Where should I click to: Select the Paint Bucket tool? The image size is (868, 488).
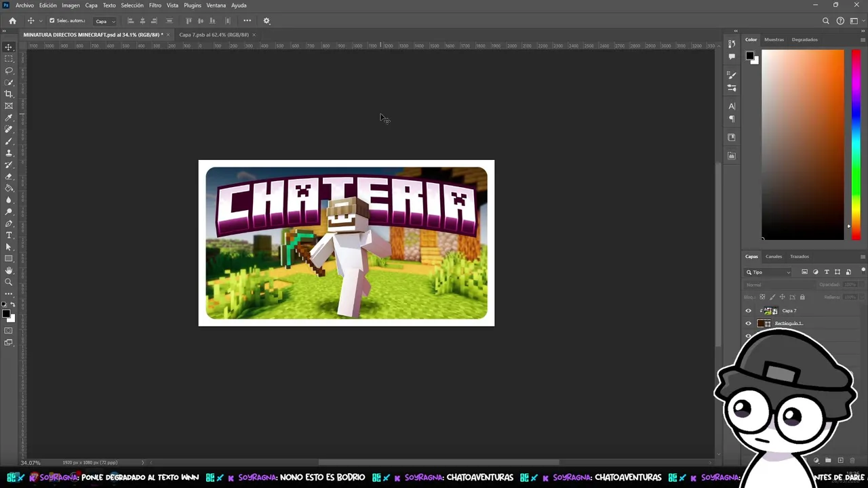9,188
